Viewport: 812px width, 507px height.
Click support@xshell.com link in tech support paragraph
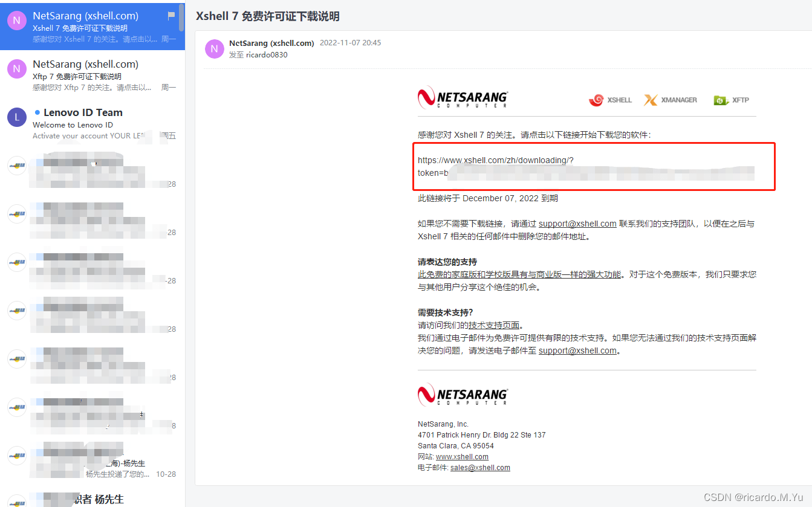tap(577, 350)
